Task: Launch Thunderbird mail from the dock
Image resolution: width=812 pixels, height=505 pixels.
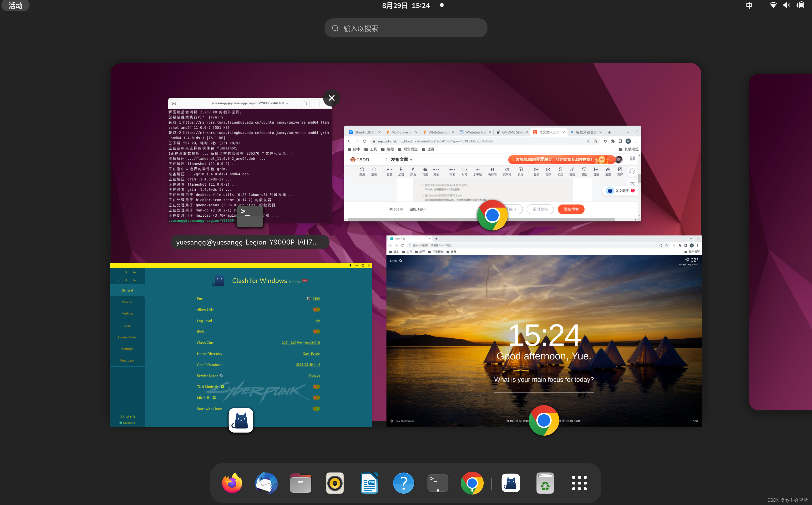Action: click(x=266, y=483)
